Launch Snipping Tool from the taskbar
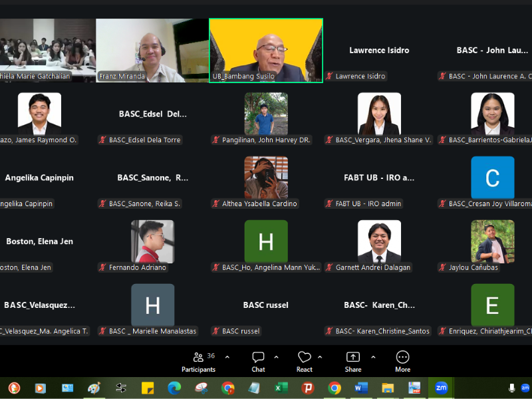The width and height of the screenshot is (532, 399). click(201, 388)
